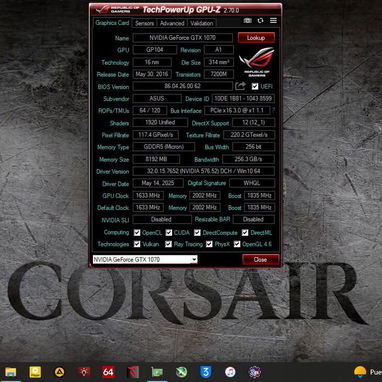Screen dimensions: 382x382
Task: Toggle the DirectML checkbox
Action: tap(245, 232)
